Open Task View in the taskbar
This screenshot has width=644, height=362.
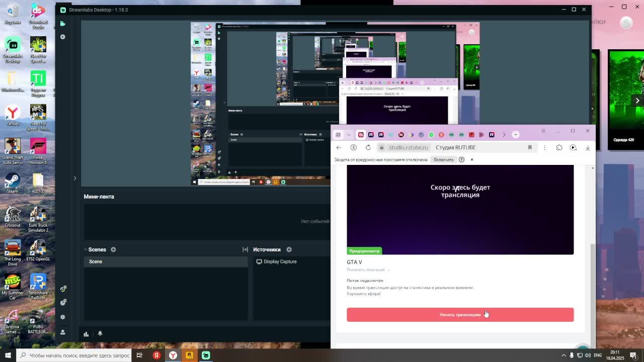tap(139, 355)
